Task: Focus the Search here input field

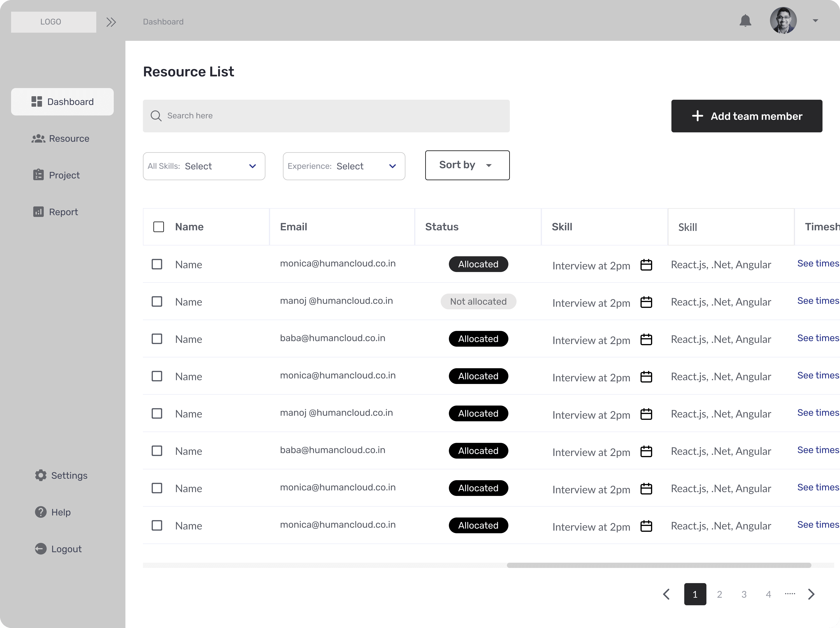Action: point(326,116)
